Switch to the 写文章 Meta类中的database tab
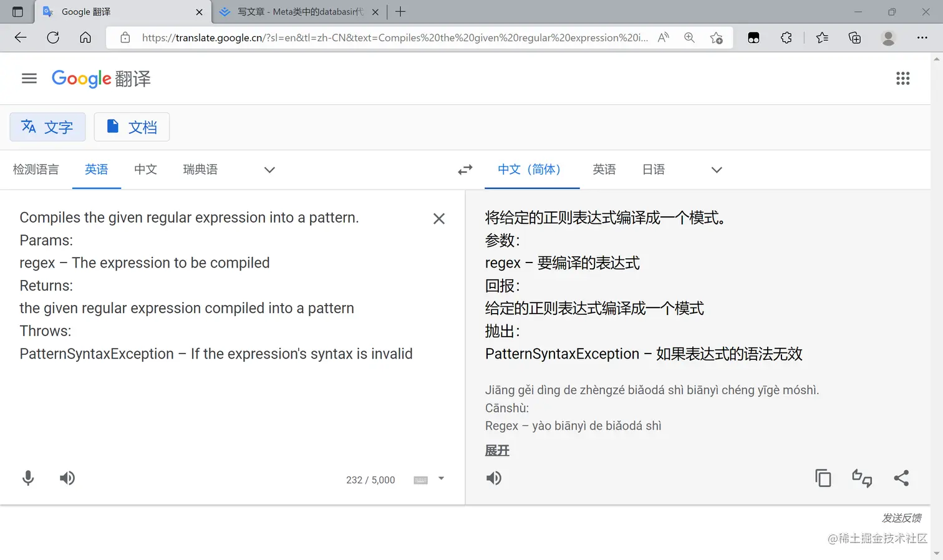The image size is (943, 560). pyautogui.click(x=301, y=12)
